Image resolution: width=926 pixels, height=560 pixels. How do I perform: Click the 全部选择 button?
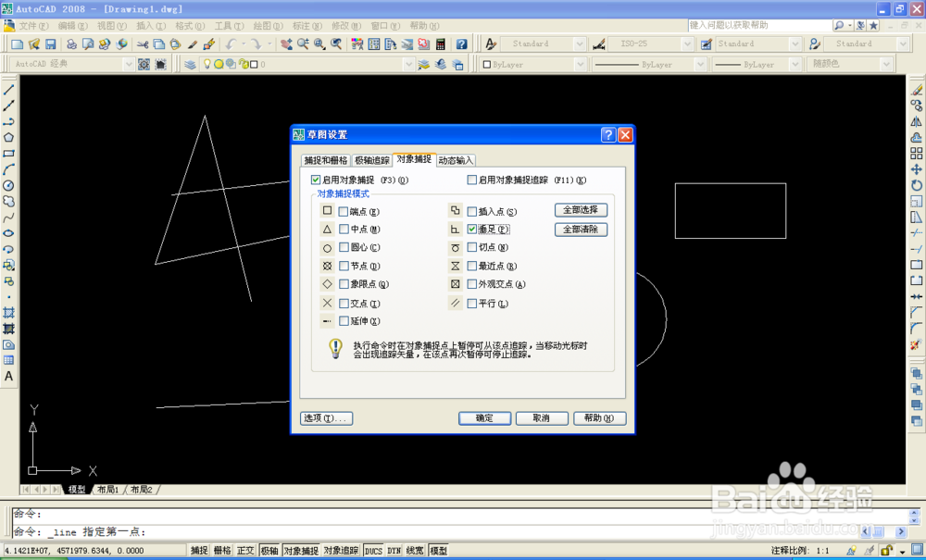tap(582, 210)
